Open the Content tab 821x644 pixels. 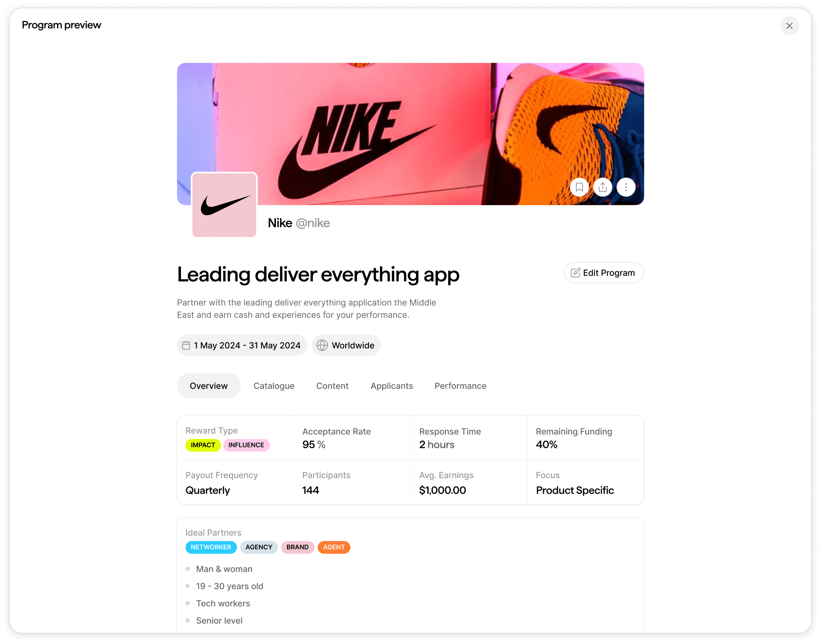(332, 386)
